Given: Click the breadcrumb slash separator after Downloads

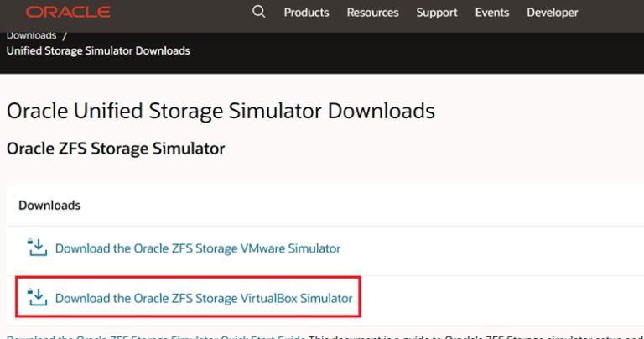Looking at the screenshot, I should (65, 35).
